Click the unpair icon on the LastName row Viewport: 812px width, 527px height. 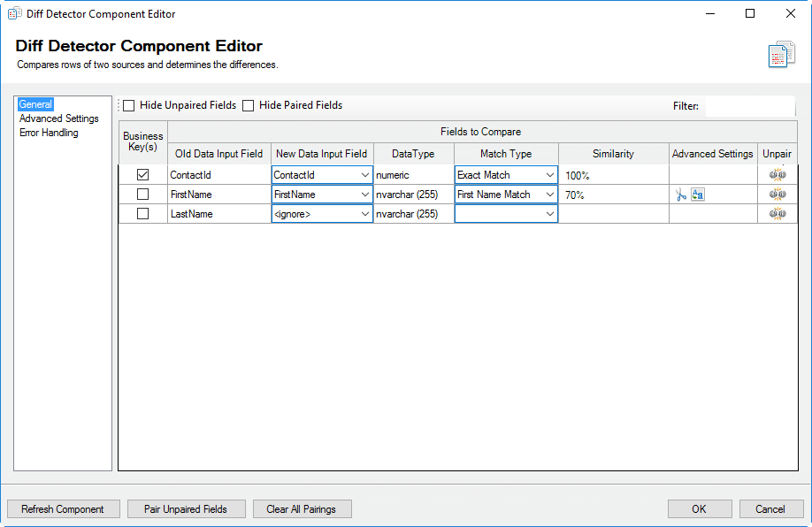tap(778, 213)
